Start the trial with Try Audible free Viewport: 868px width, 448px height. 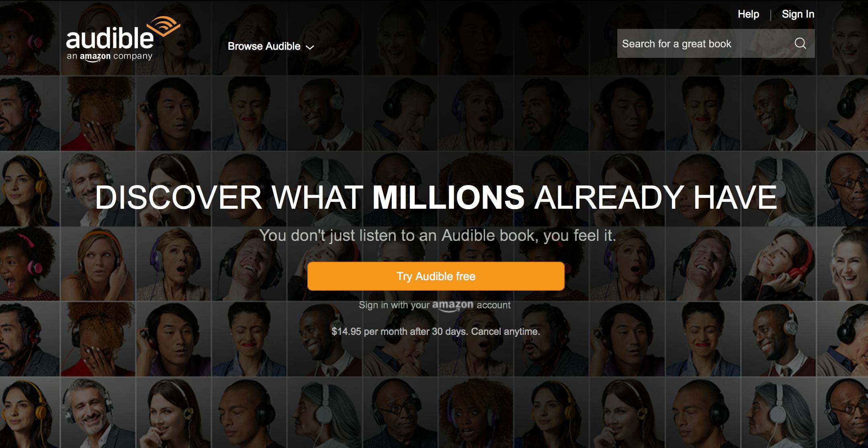tap(436, 276)
